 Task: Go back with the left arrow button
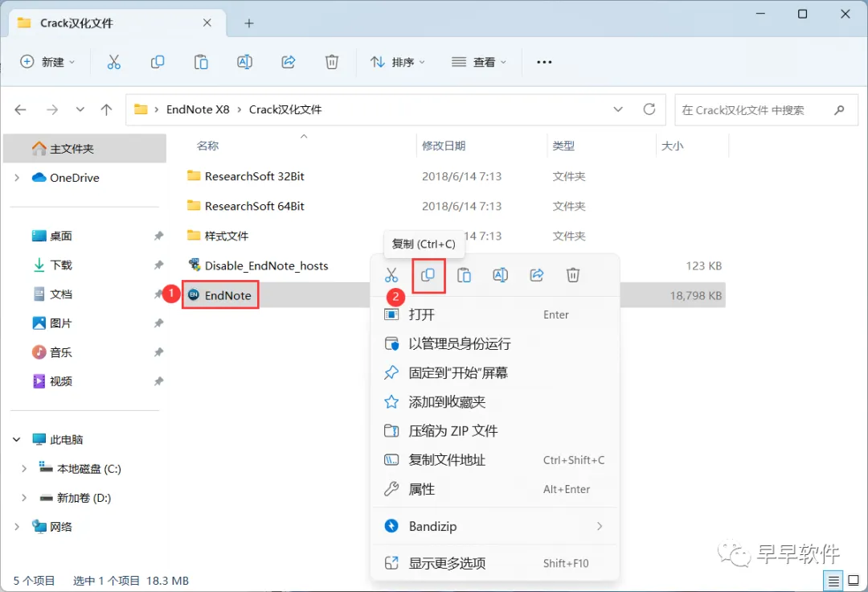[20, 109]
